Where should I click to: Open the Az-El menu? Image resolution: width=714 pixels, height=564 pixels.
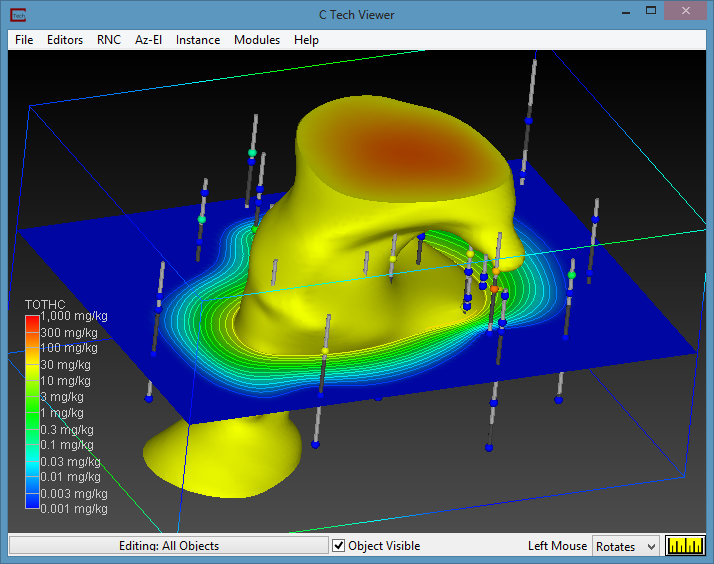tap(148, 40)
